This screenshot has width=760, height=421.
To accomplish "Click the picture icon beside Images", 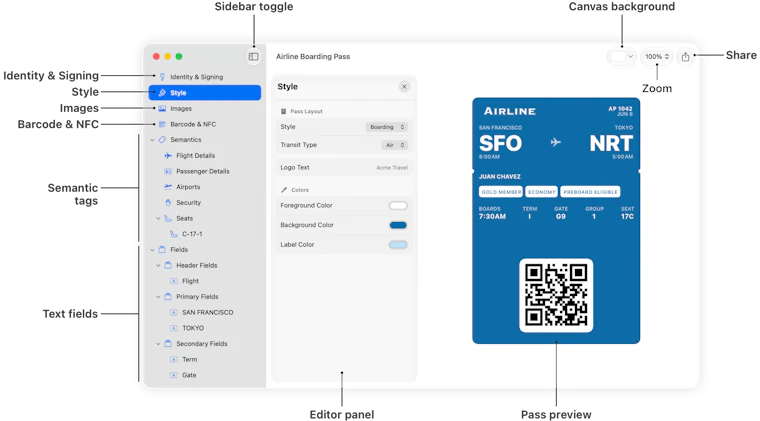I will point(162,109).
